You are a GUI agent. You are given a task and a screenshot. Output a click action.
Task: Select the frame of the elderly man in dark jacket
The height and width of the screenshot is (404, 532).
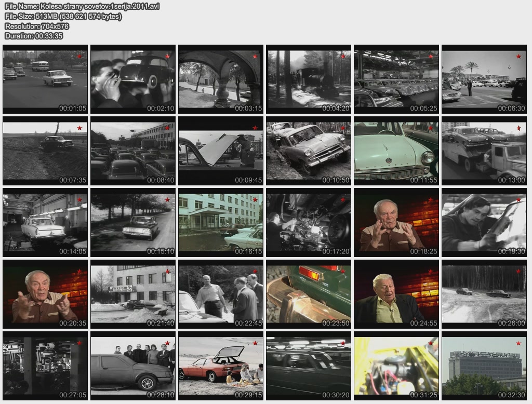(x=396, y=294)
